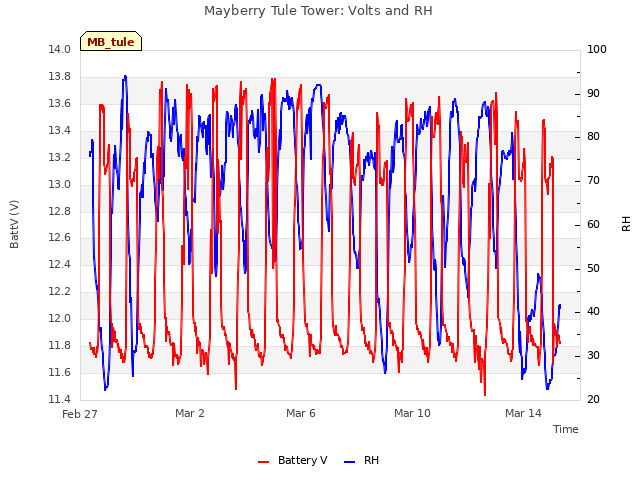Click the 11.4 voltage tick label
640x480 pixels.
[x=60, y=399]
